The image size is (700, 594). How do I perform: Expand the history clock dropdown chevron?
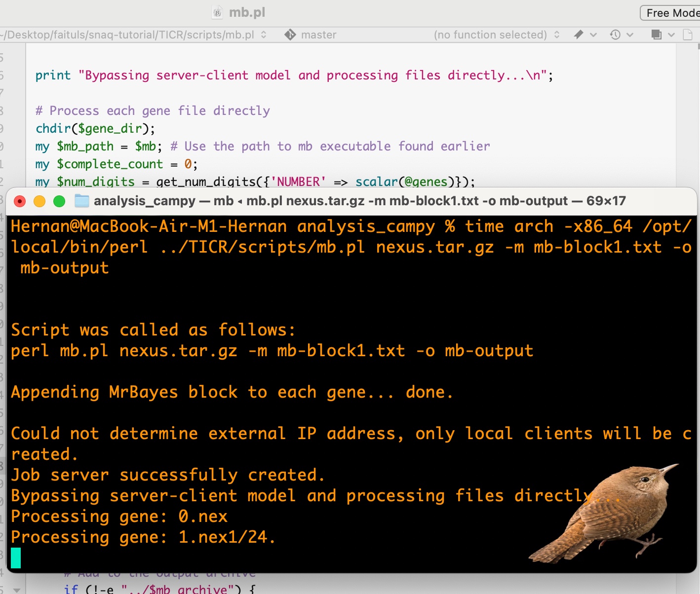click(630, 35)
